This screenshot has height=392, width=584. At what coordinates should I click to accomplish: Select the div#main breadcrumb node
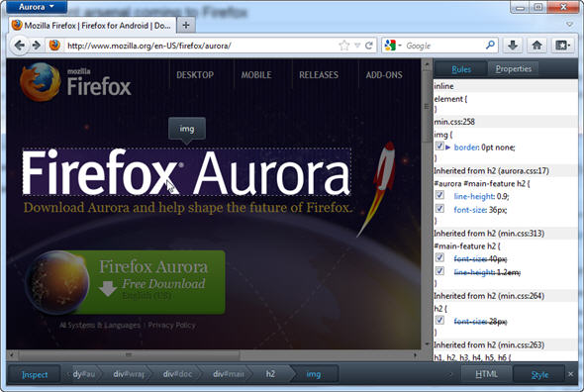(x=229, y=374)
